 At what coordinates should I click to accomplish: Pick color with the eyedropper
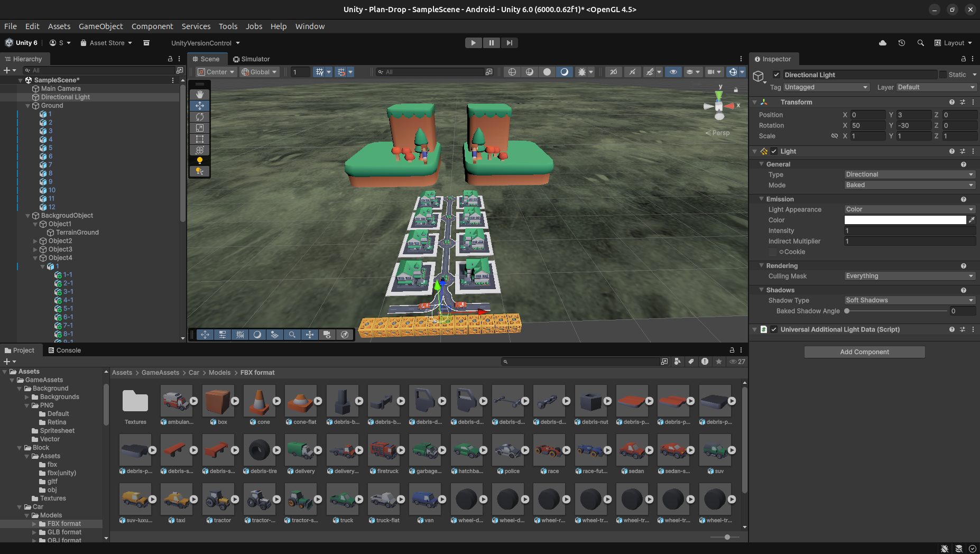pyautogui.click(x=972, y=220)
